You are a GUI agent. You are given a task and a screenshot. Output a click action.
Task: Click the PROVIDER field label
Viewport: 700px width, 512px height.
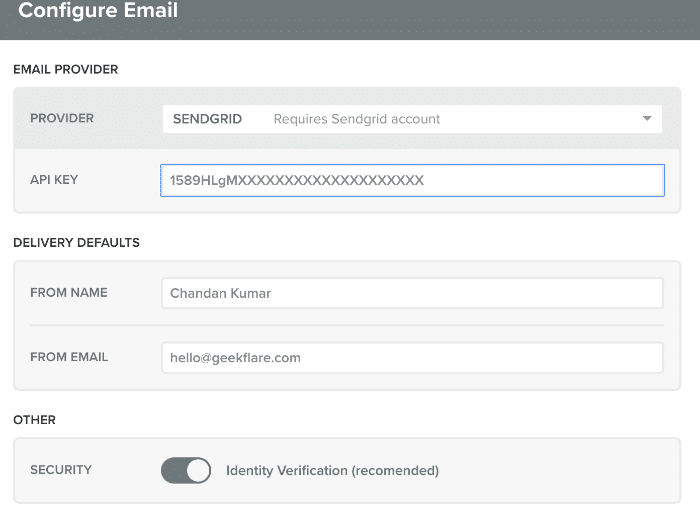[62, 118]
